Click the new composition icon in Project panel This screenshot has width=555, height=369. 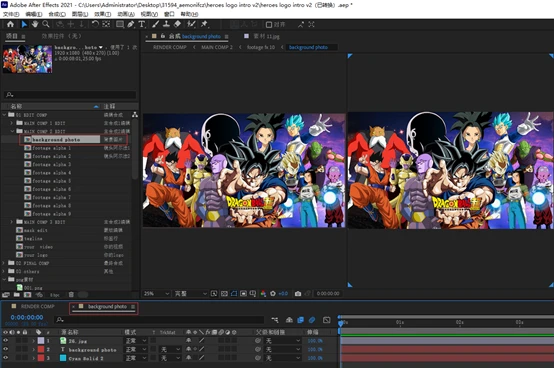[27, 294]
